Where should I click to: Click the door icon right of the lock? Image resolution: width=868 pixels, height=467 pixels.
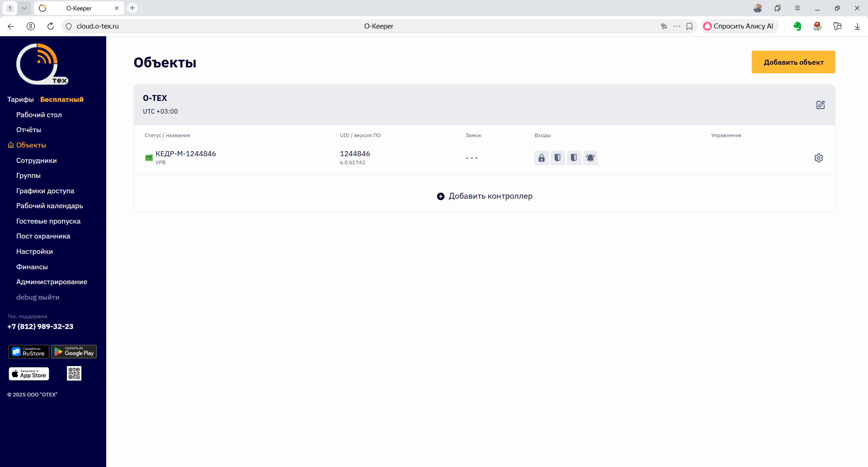(557, 158)
